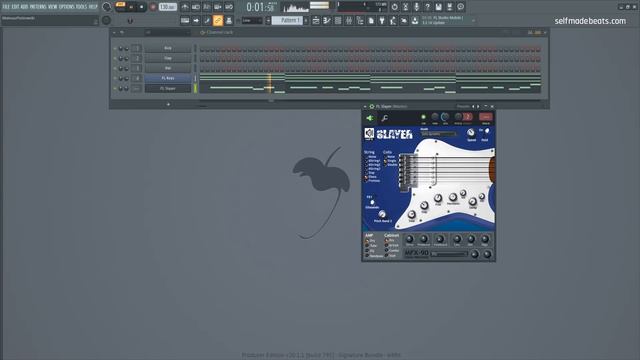Open the speech bubble info icon
Viewport: 640px width, 360px height.
pos(460,7)
